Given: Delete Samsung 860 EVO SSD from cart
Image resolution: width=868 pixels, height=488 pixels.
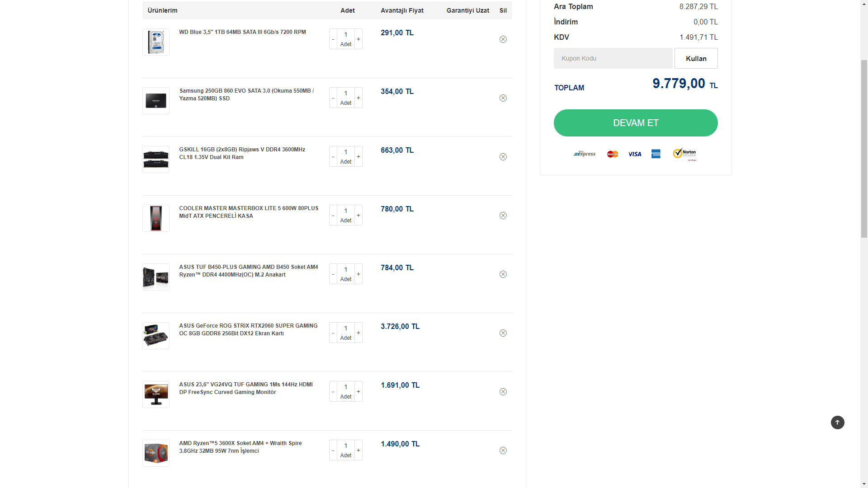Looking at the screenshot, I should tap(503, 98).
